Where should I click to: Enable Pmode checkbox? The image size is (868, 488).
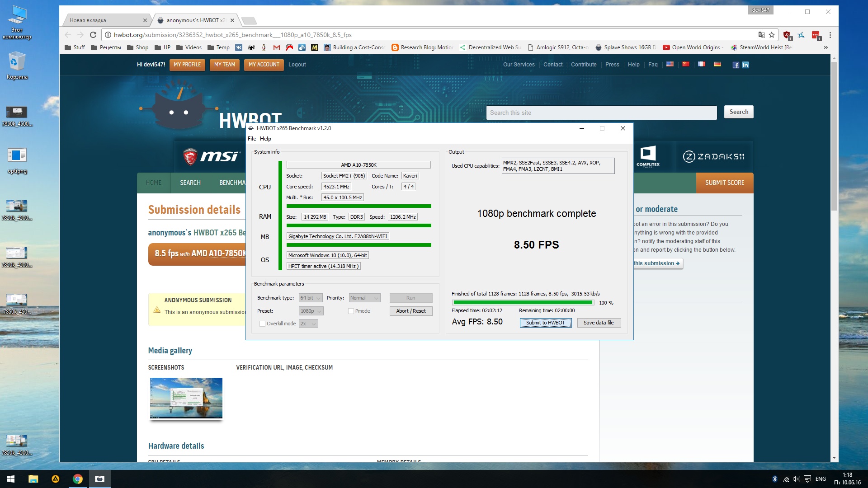click(x=351, y=311)
